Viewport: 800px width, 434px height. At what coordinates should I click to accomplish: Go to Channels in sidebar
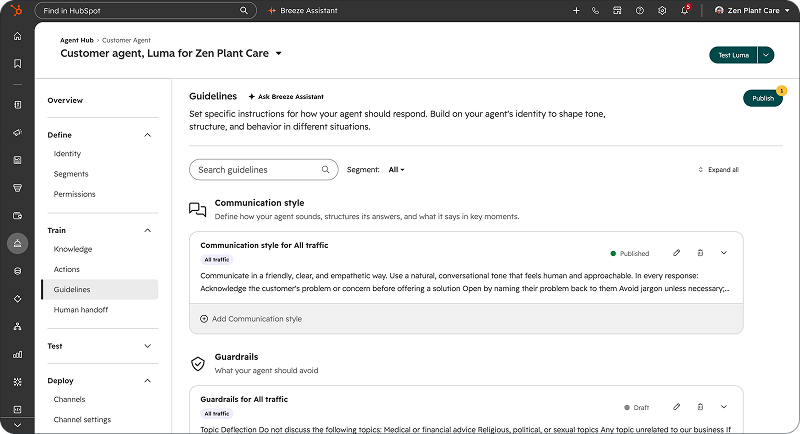[x=69, y=399]
